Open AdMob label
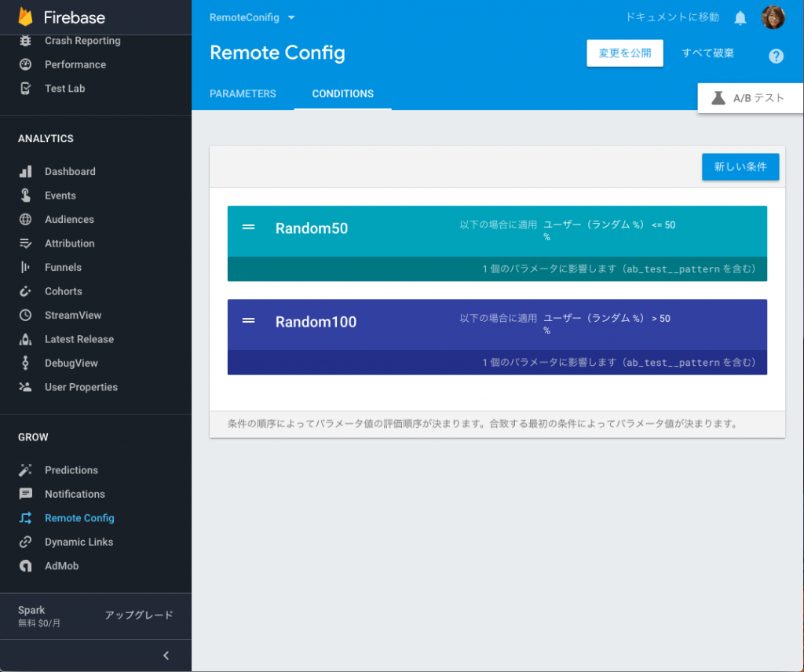804x672 pixels. [x=61, y=566]
